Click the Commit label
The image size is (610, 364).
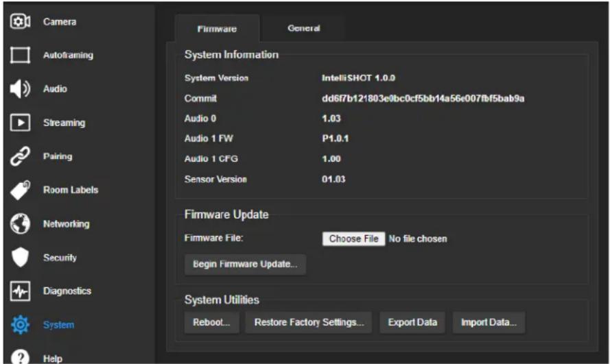point(200,98)
